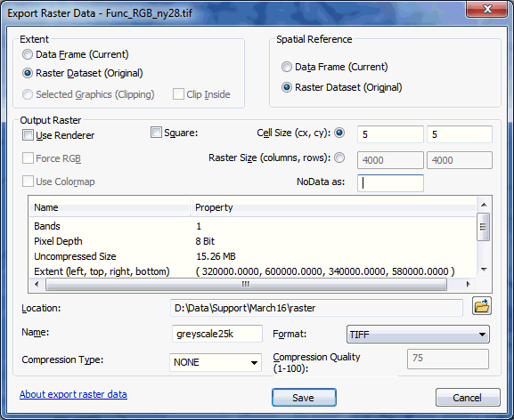Click the cell size cx field
The height and width of the screenshot is (420, 514).
click(390, 134)
